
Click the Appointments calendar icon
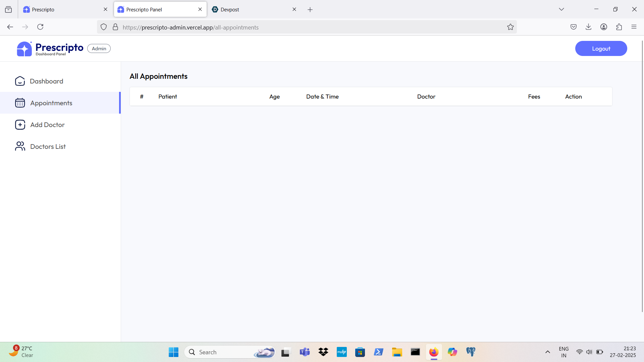click(x=20, y=103)
